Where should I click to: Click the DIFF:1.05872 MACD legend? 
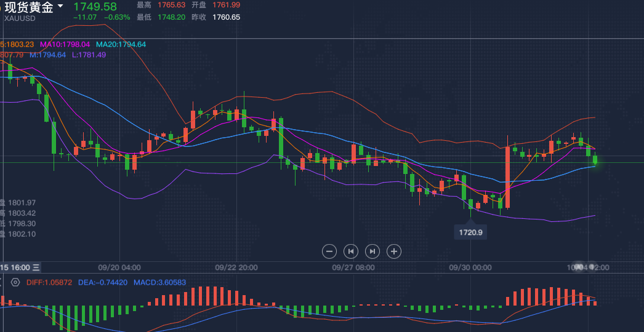click(49, 282)
